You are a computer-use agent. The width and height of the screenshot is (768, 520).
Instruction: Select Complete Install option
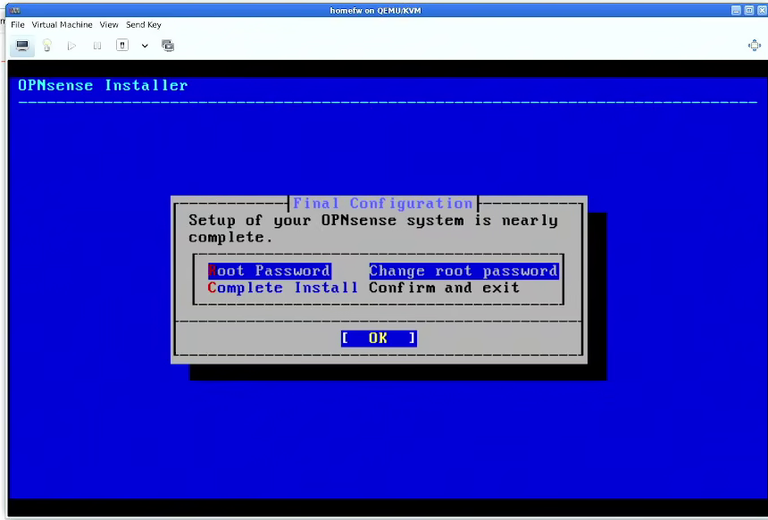[283, 287]
